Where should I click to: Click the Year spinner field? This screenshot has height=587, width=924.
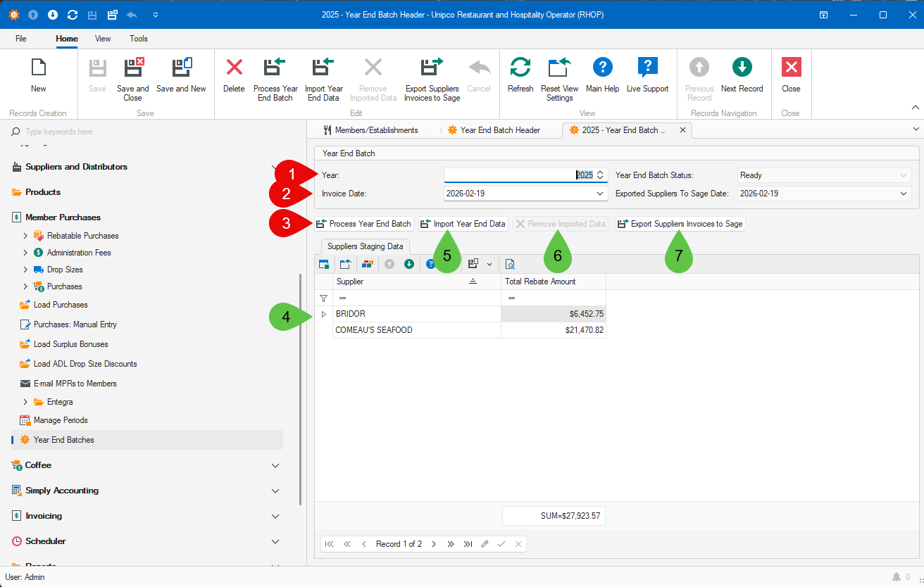coord(518,175)
